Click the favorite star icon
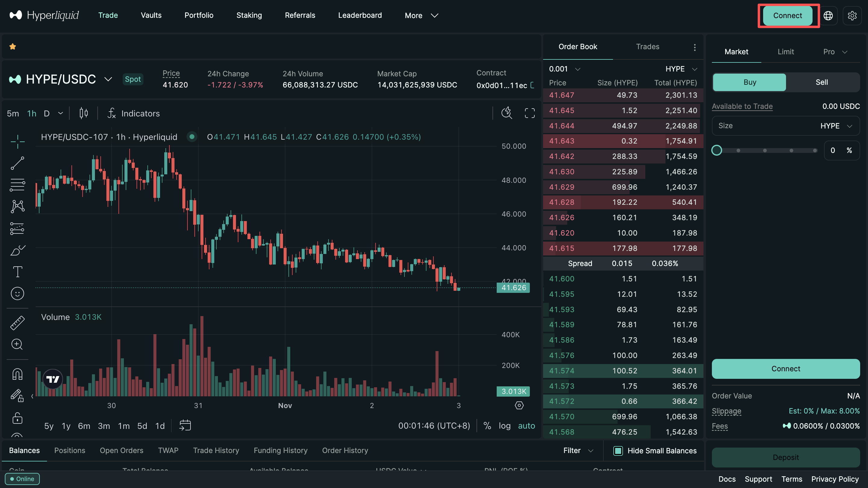 pos(13,46)
